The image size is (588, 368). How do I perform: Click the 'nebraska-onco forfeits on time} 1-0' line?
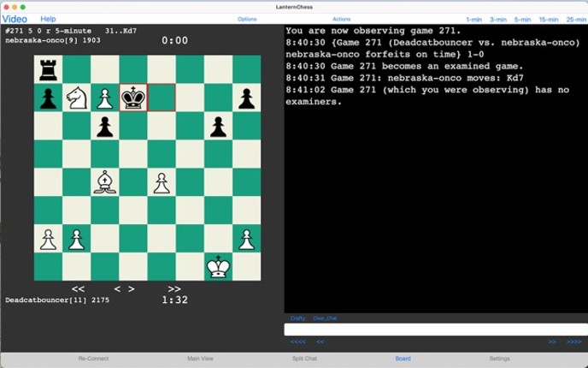pyautogui.click(x=385, y=55)
